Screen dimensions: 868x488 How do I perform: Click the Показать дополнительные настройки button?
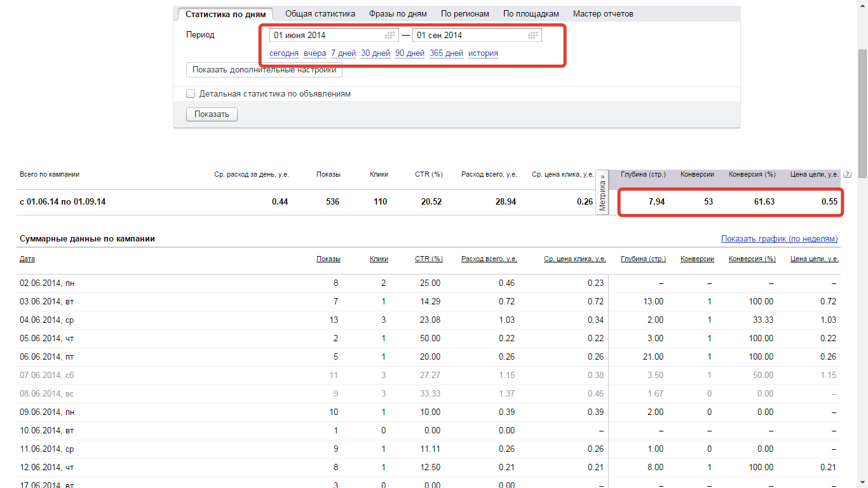coord(264,70)
